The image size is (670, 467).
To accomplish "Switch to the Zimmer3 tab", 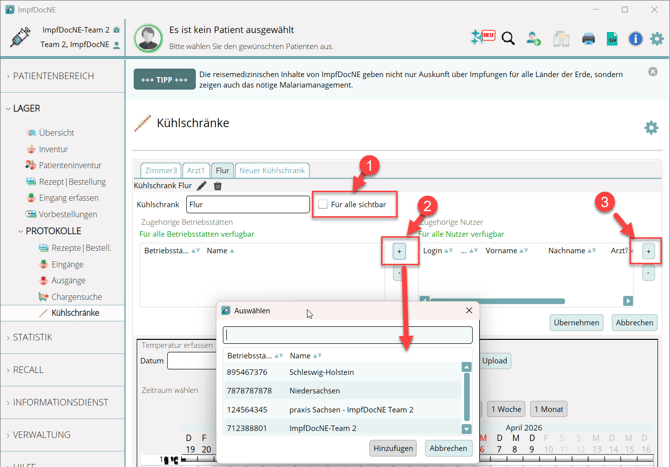I will [x=160, y=170].
